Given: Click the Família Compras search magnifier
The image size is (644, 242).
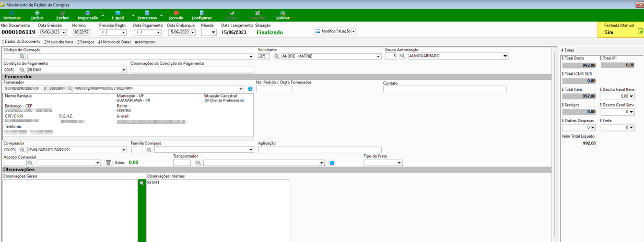Looking at the screenshot, I should [x=149, y=150].
